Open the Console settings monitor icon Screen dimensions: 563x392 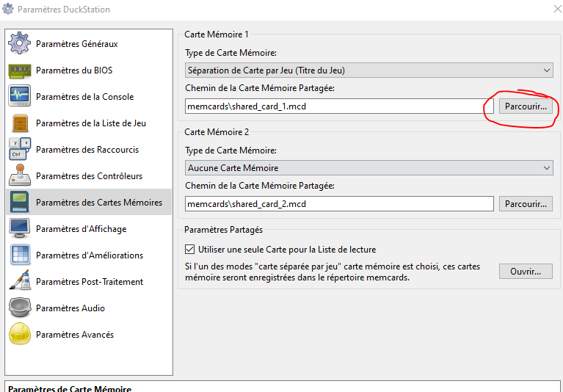tap(20, 97)
